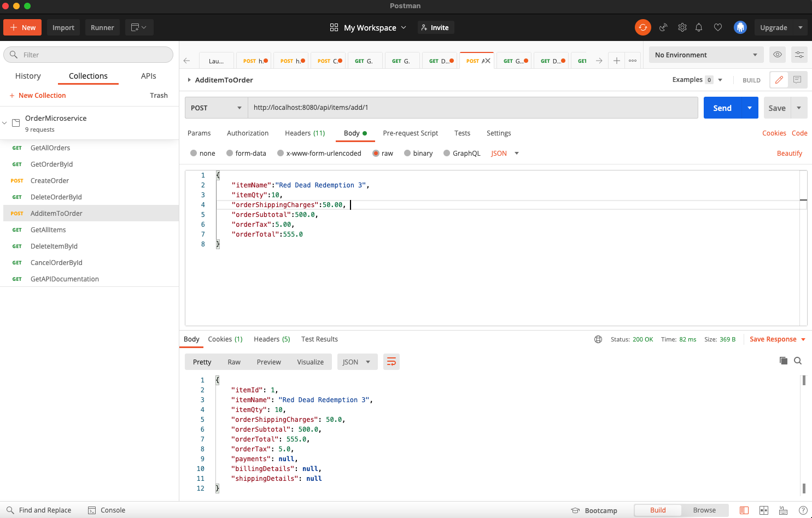Open the response JSON format dropdown
This screenshot has width=812, height=518.
357,362
